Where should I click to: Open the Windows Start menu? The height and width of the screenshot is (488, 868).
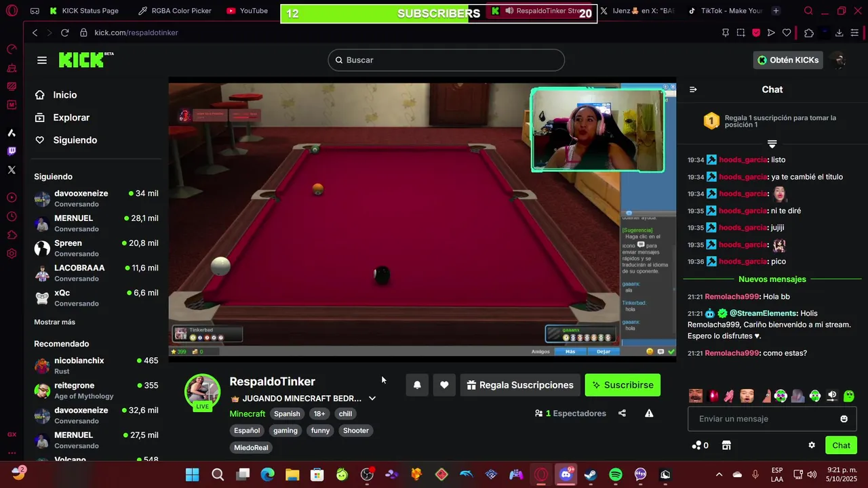pos(193,474)
